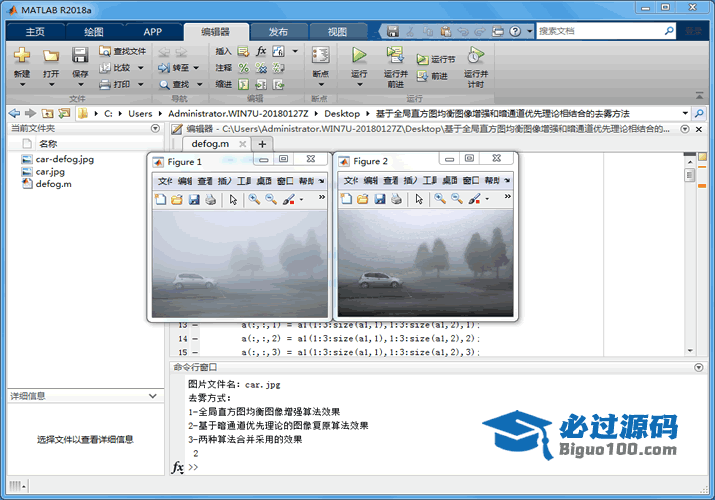Click Run and Time (运行并计时) icon
The width and height of the screenshot is (715, 500).
[476, 55]
